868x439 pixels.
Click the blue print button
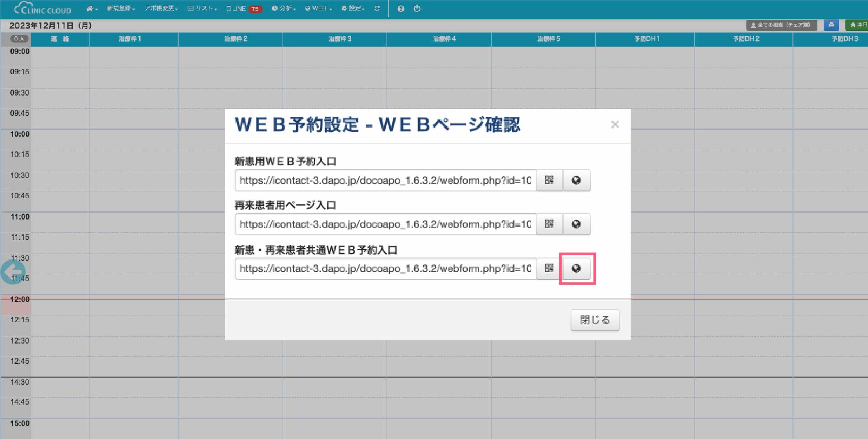tap(831, 25)
